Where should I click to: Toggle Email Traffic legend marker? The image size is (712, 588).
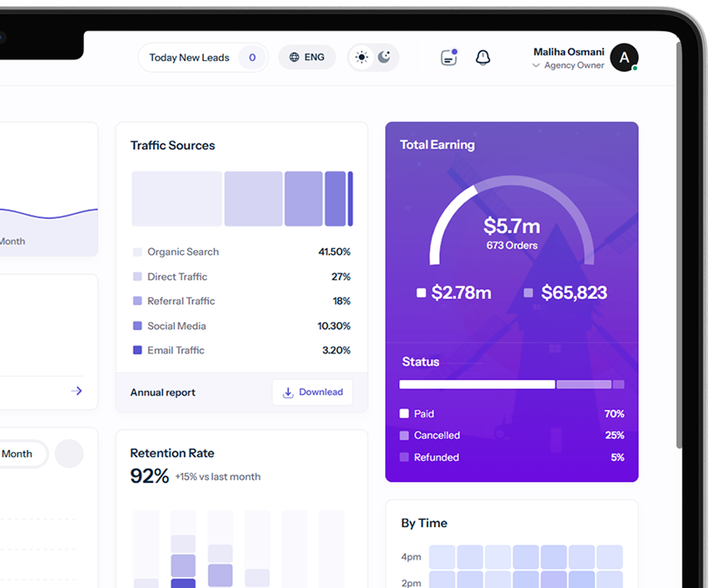point(137,351)
